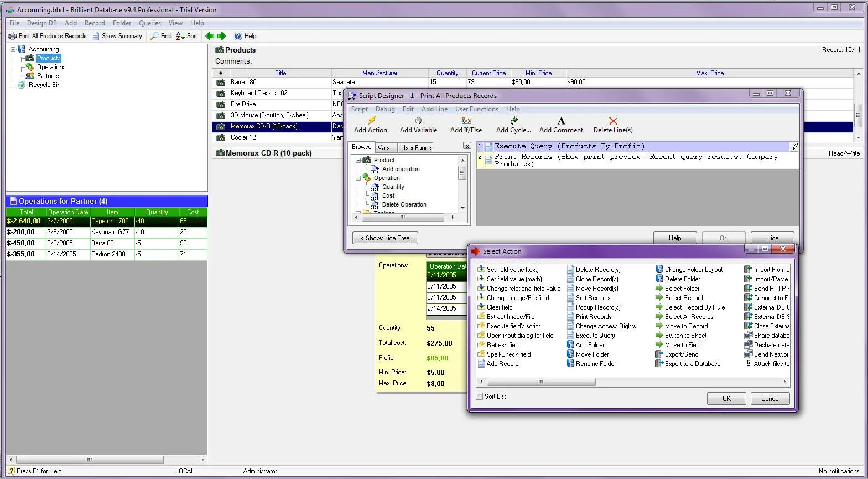The height and width of the screenshot is (479, 868).
Task: Collapse the Product node in Script Designer tree
Action: 358,160
